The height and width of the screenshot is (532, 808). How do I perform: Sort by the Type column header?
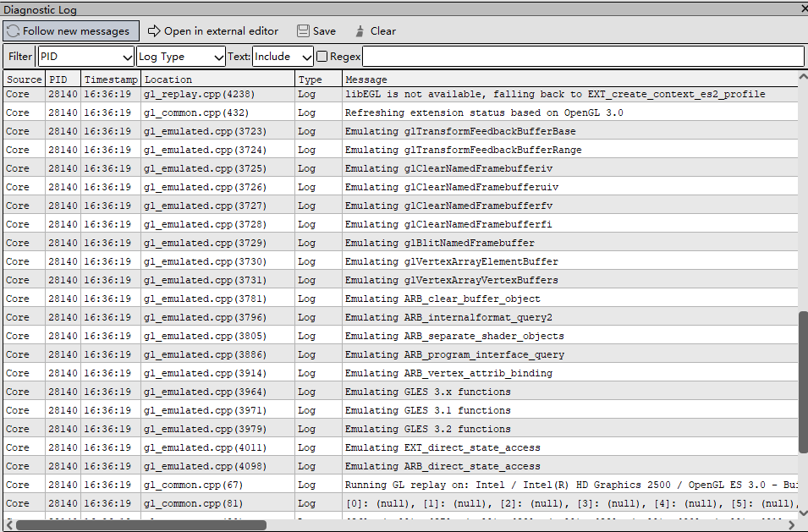tap(318, 80)
